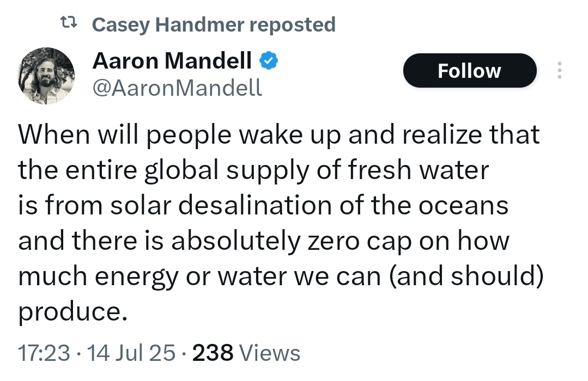
Task: Click the bold 238 view count
Action: 213,353
